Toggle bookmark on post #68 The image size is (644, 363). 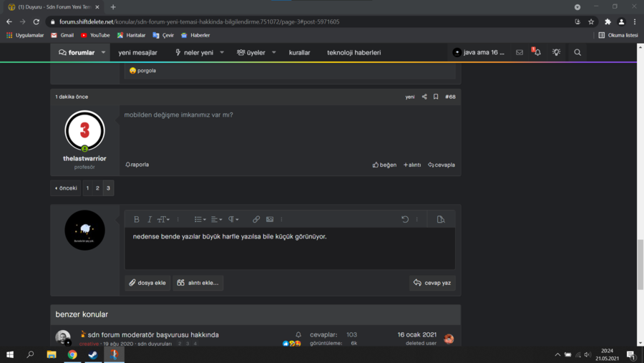click(436, 97)
